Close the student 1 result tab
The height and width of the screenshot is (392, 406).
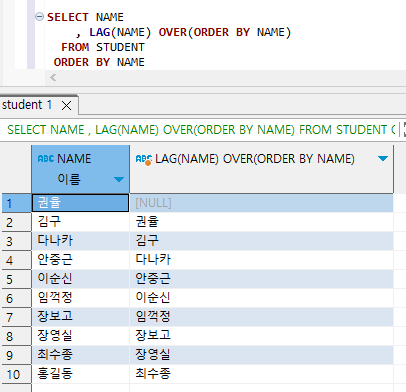(67, 106)
